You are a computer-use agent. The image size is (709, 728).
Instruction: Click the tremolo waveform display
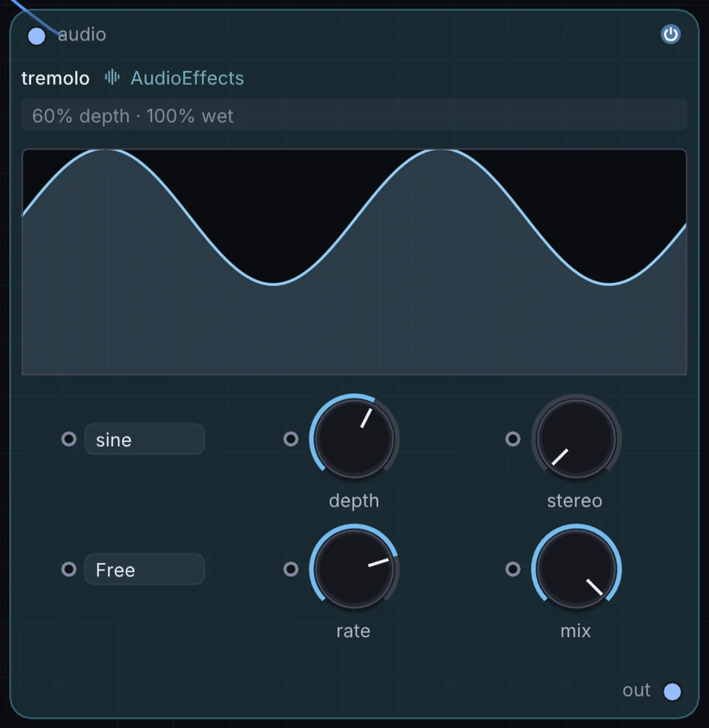(354, 262)
